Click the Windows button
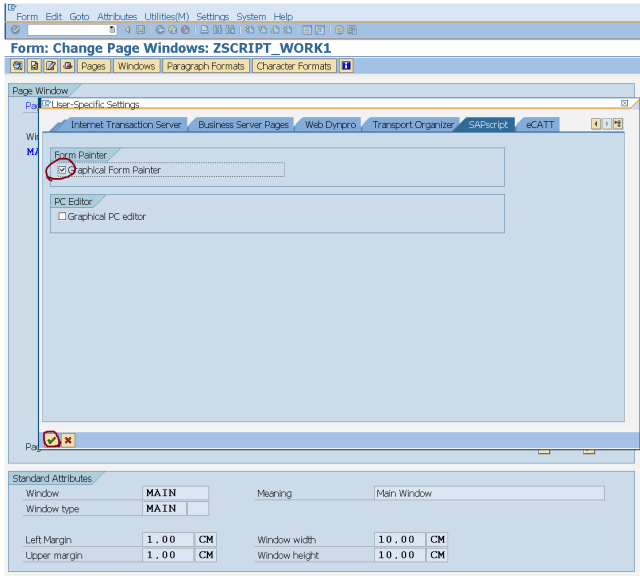Image resolution: width=640 pixels, height=576 pixels. (136, 66)
